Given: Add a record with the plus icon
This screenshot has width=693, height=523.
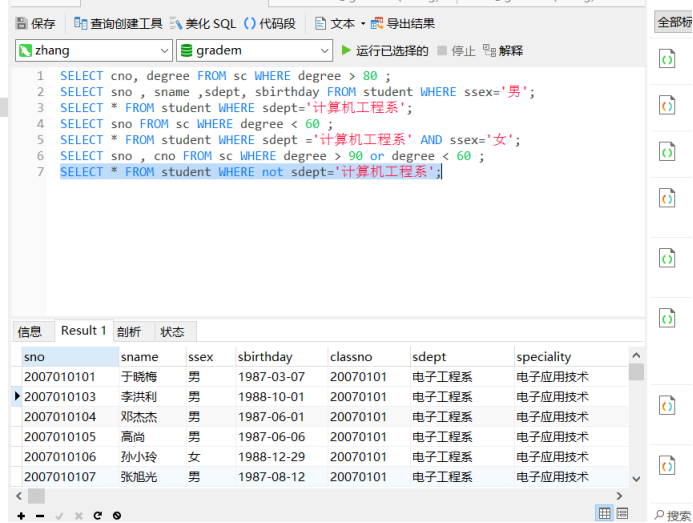Looking at the screenshot, I should (x=21, y=515).
